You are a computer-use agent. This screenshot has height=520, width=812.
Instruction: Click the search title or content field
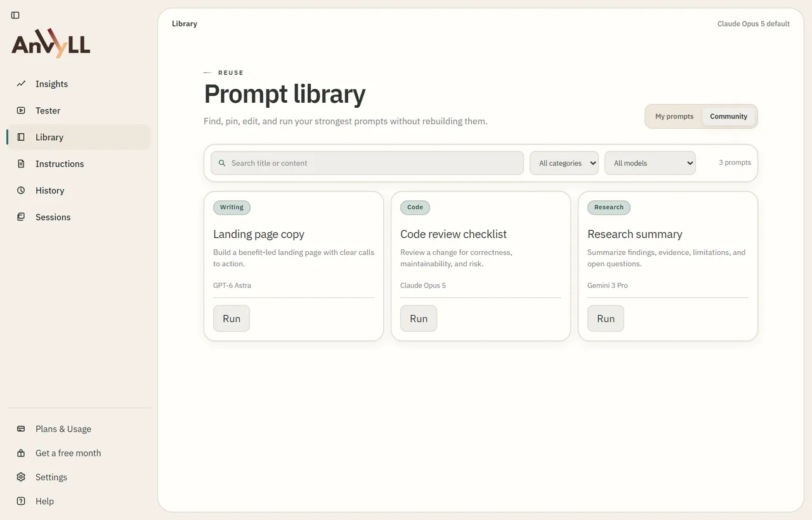[367, 163]
